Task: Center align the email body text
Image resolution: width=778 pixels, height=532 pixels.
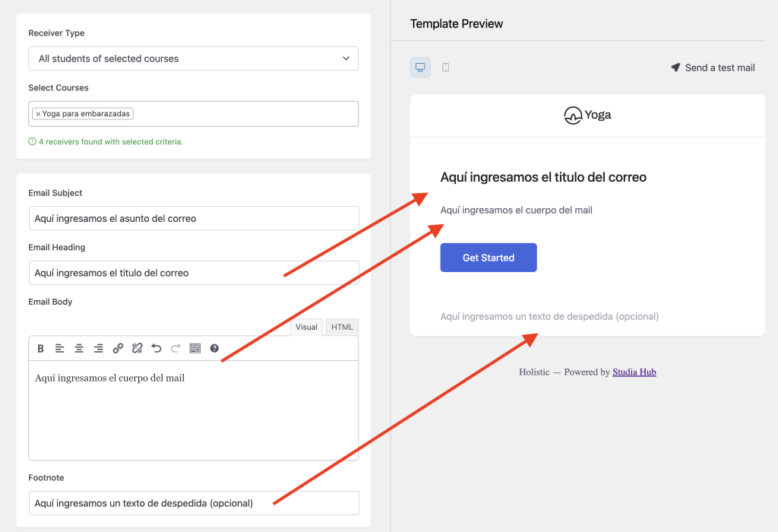Action: point(79,348)
